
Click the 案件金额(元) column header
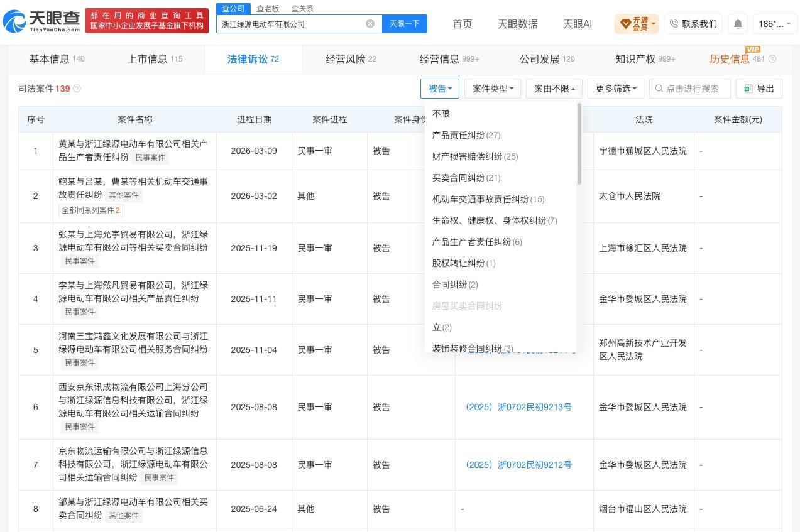pyautogui.click(x=738, y=119)
